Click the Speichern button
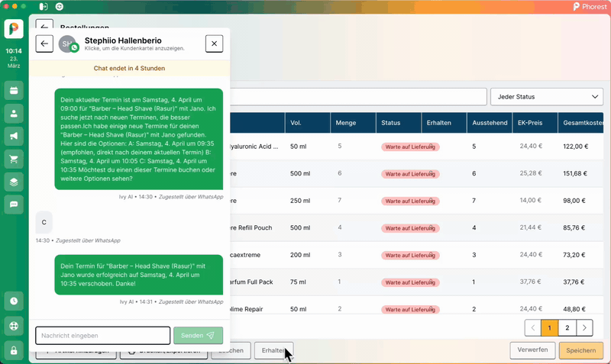The height and width of the screenshot is (364, 611). [580, 351]
